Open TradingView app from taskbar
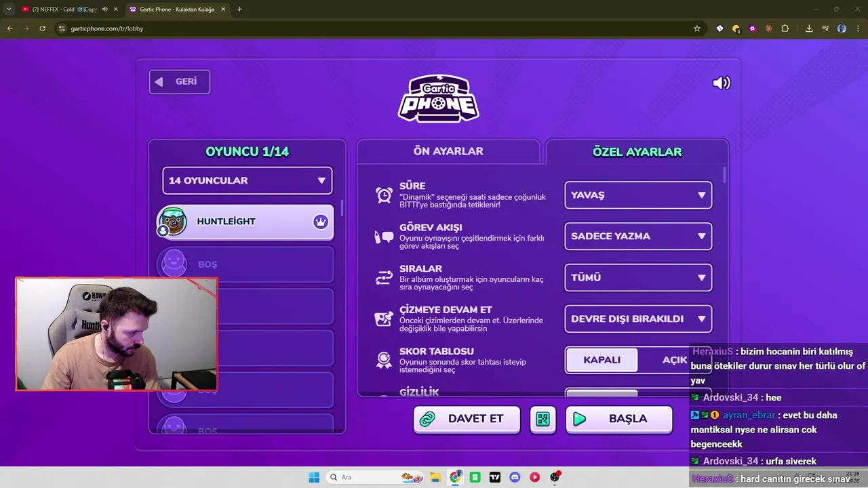The image size is (868, 488). (495, 477)
